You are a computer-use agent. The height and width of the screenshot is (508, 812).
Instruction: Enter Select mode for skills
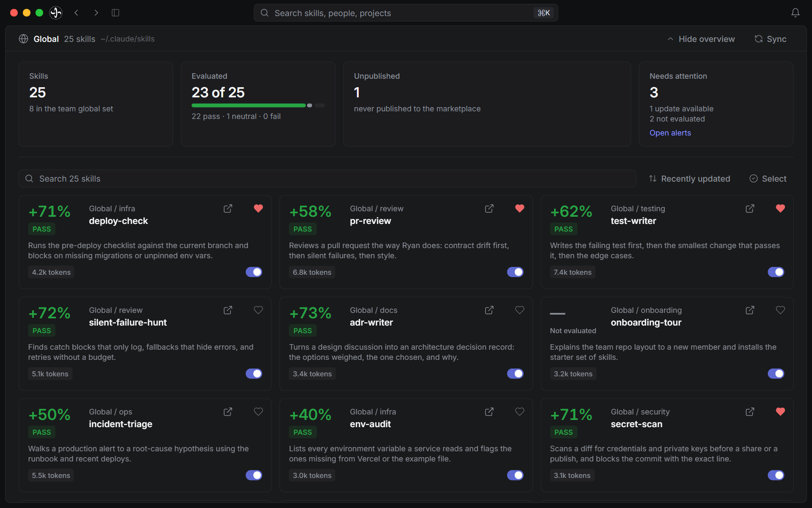768,179
